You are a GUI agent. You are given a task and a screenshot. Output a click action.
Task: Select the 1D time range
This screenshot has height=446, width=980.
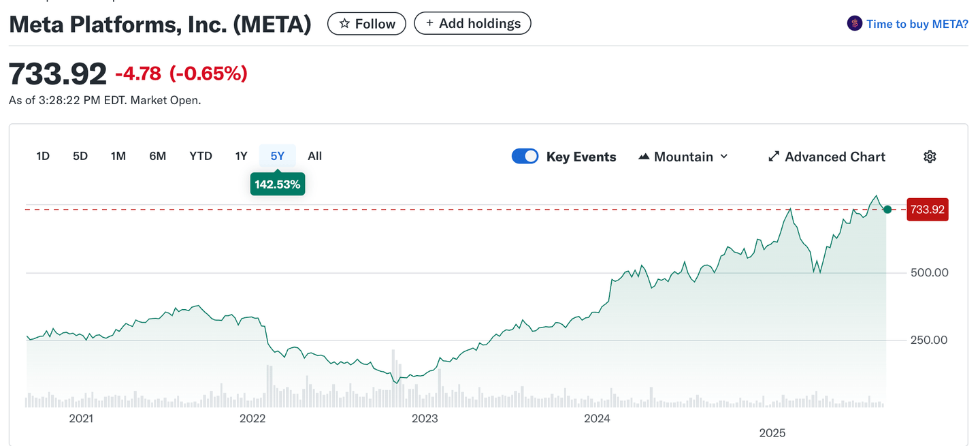coord(43,156)
